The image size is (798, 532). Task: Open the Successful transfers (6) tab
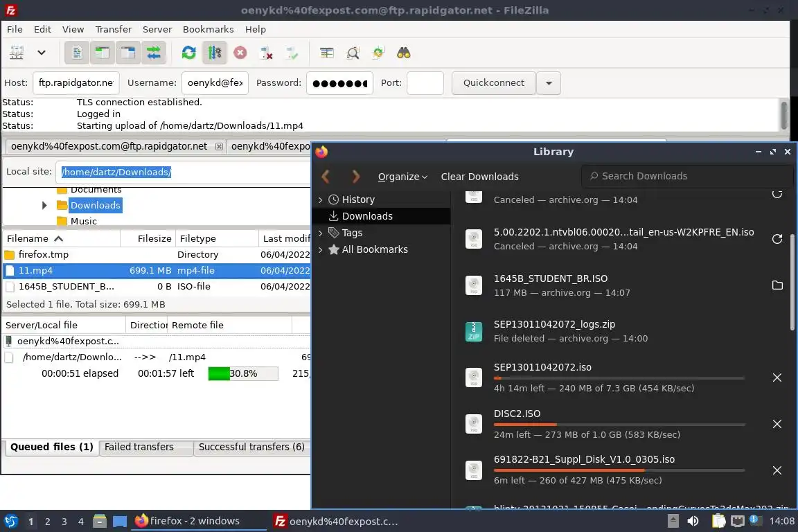[x=251, y=447]
